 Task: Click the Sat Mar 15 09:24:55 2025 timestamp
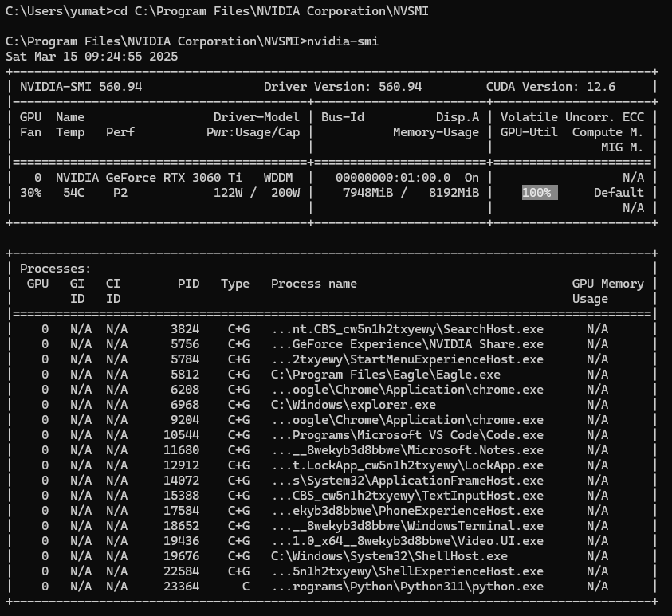coord(92,57)
